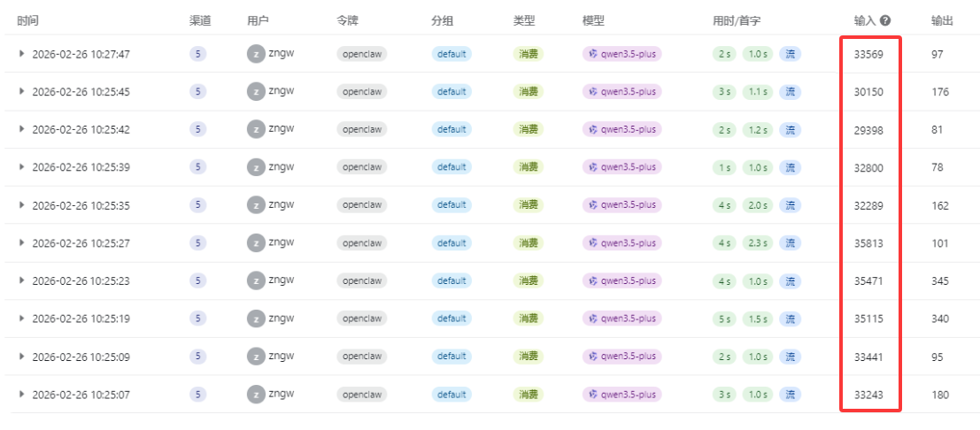Expand the 10:27:47 log row

pos(22,54)
